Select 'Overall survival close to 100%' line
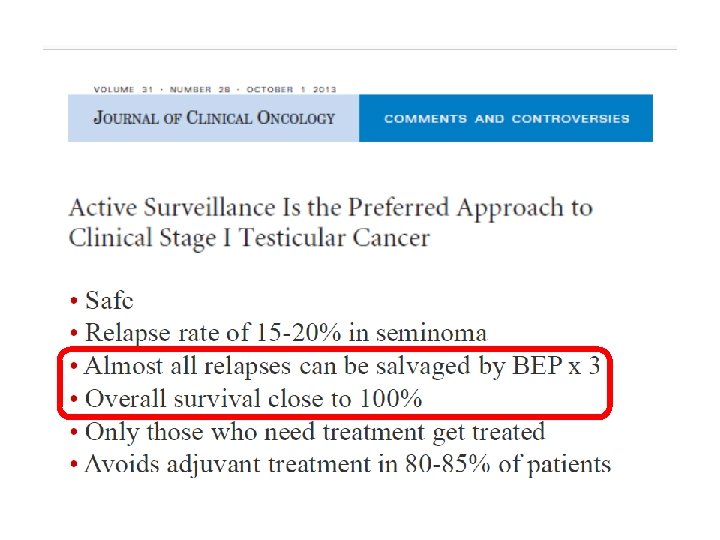 253,398
